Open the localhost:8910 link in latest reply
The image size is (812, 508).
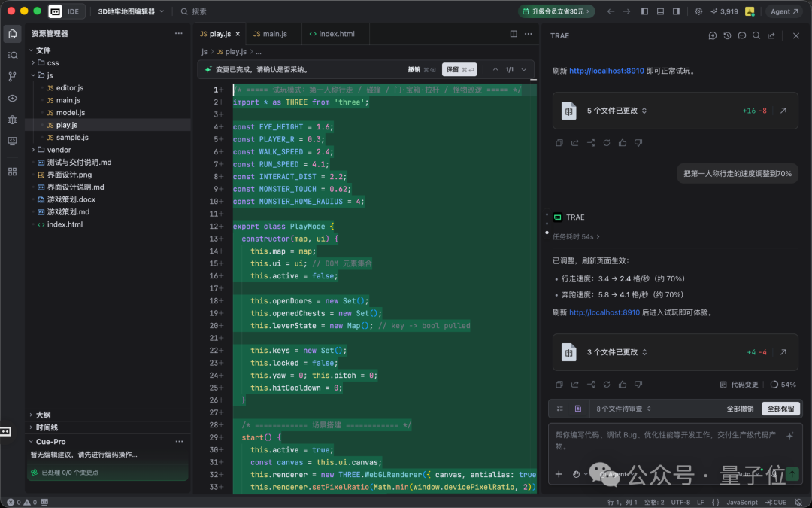[x=604, y=312]
